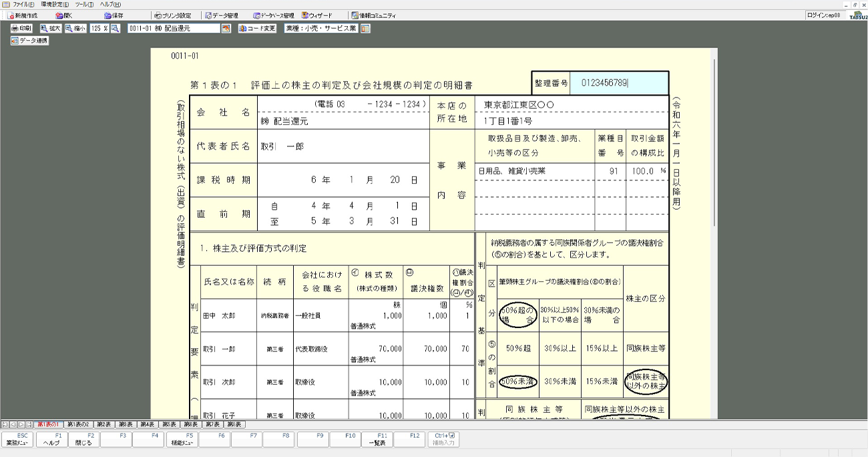The width and height of the screenshot is (868, 457).
Task: Print the form with 印刷 button
Action: 21,29
